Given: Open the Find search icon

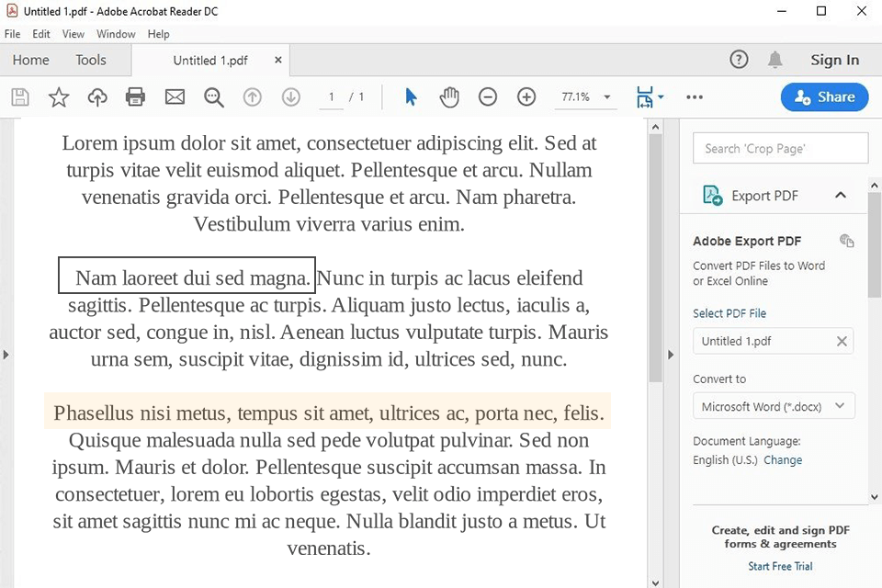Looking at the screenshot, I should tap(213, 96).
